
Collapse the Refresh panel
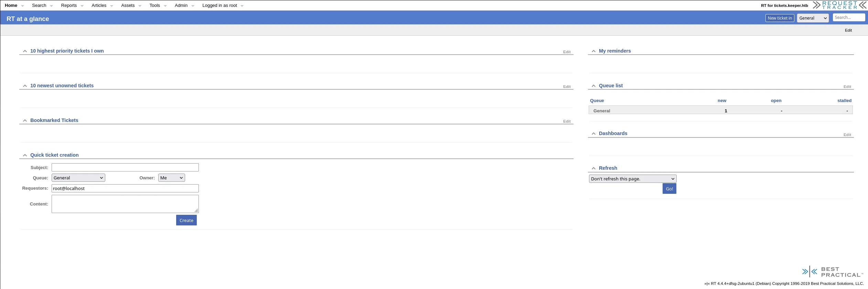click(593, 168)
